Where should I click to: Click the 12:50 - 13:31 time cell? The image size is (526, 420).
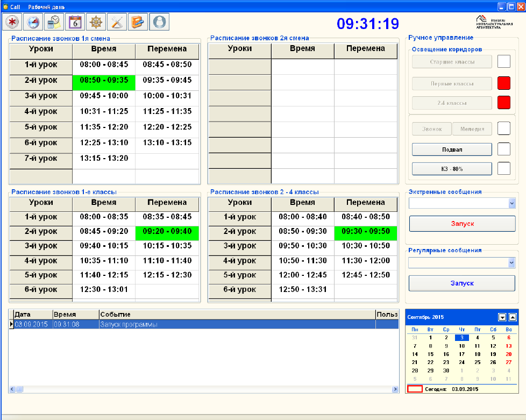pos(303,291)
